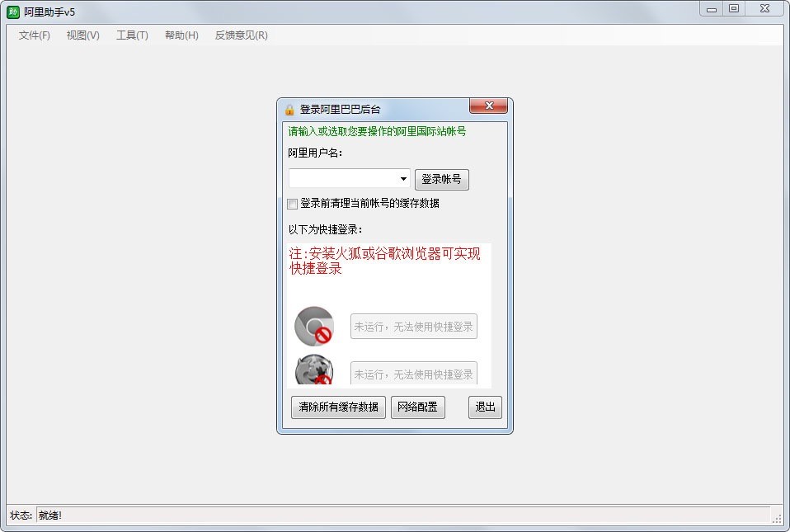Focus the 阿里用户名 combo box field
The width and height of the screenshot is (790, 532).
click(349, 179)
